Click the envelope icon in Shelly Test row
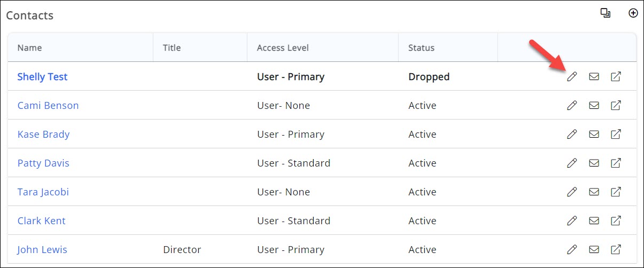Screen dimensions: 644x268 tap(594, 77)
